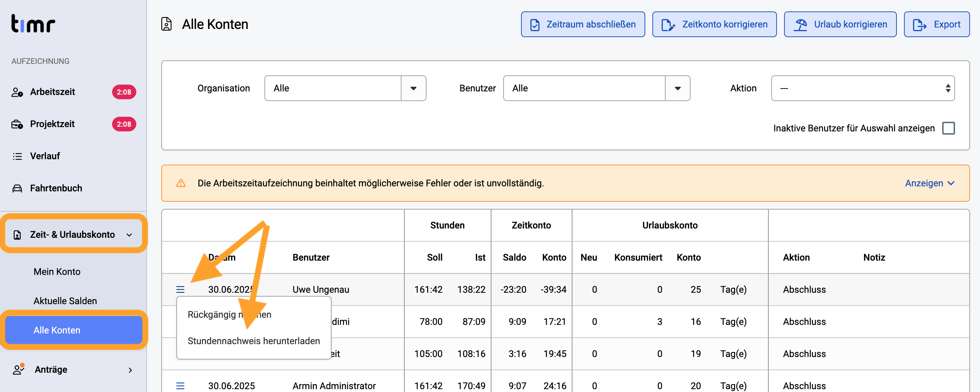Click Zeitraum abschließen button
The width and height of the screenshot is (980, 392).
583,24
